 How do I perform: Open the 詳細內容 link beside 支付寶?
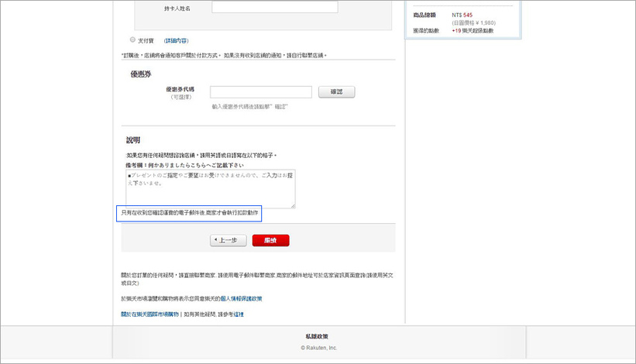click(x=176, y=40)
